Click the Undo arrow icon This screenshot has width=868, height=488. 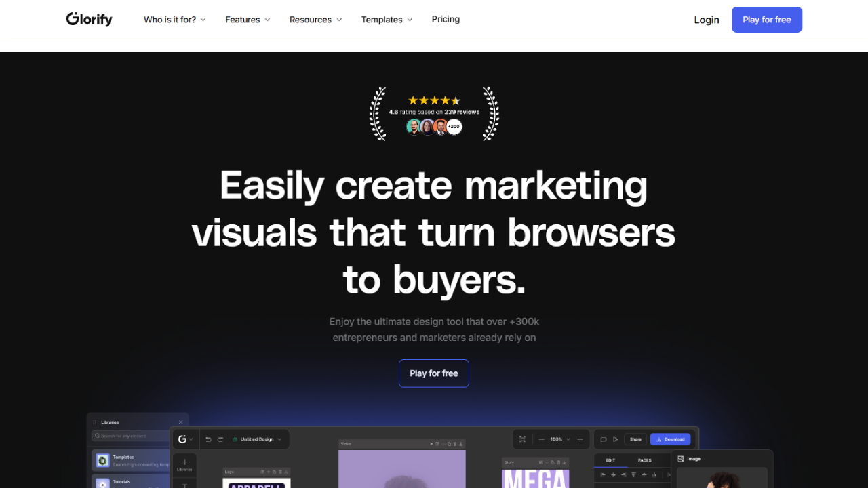click(x=208, y=439)
